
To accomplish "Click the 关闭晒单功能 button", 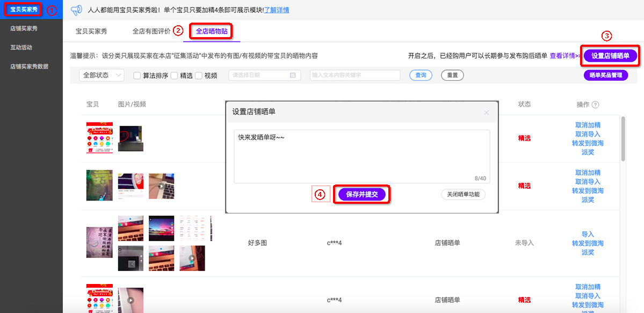I will [x=463, y=195].
